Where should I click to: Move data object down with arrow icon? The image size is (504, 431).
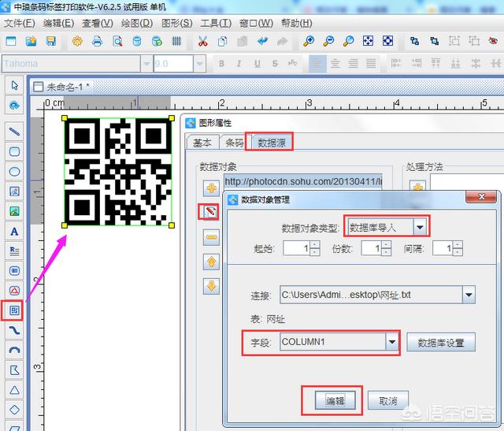coord(211,286)
